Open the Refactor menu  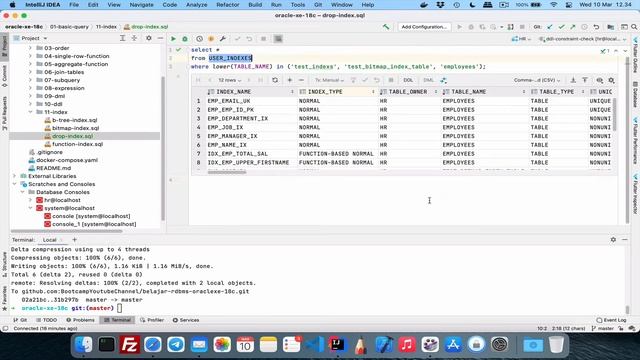(227, 5)
